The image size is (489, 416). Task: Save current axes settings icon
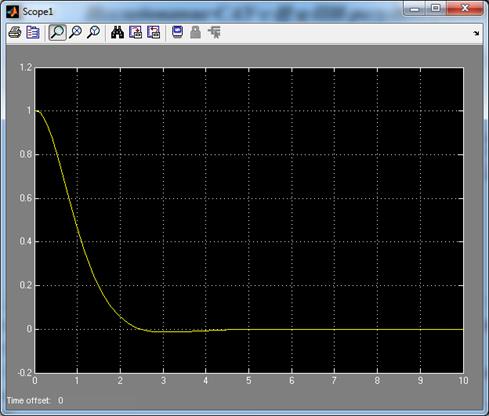click(135, 33)
